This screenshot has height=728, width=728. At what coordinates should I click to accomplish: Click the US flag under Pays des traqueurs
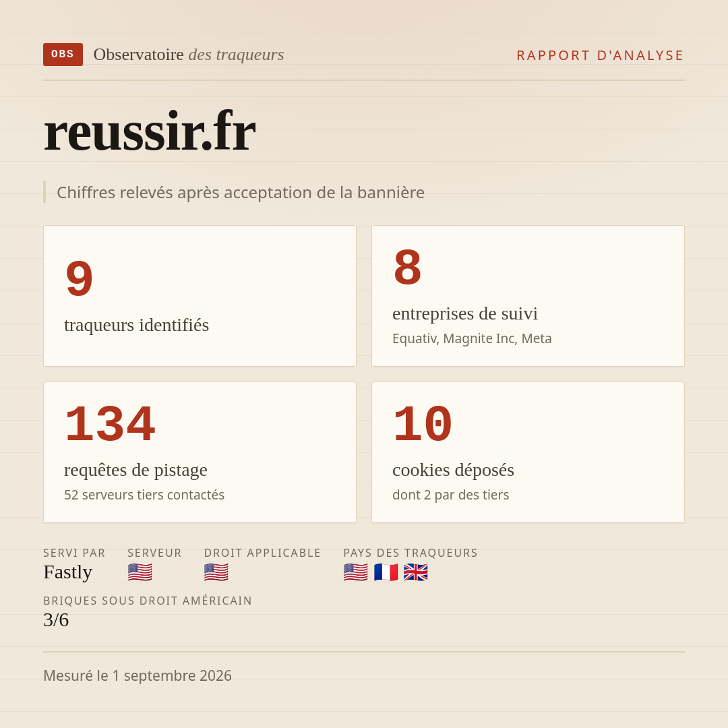point(356,572)
